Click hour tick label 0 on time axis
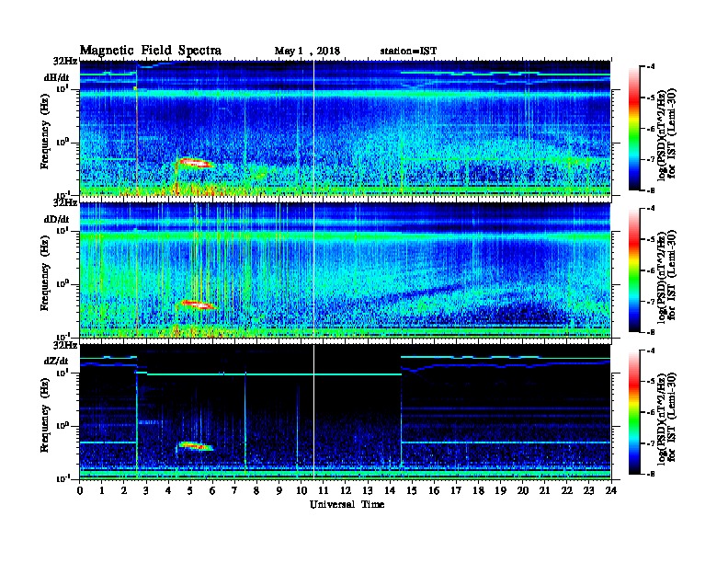Image resolution: width=728 pixels, height=563 pixels. tap(80, 490)
